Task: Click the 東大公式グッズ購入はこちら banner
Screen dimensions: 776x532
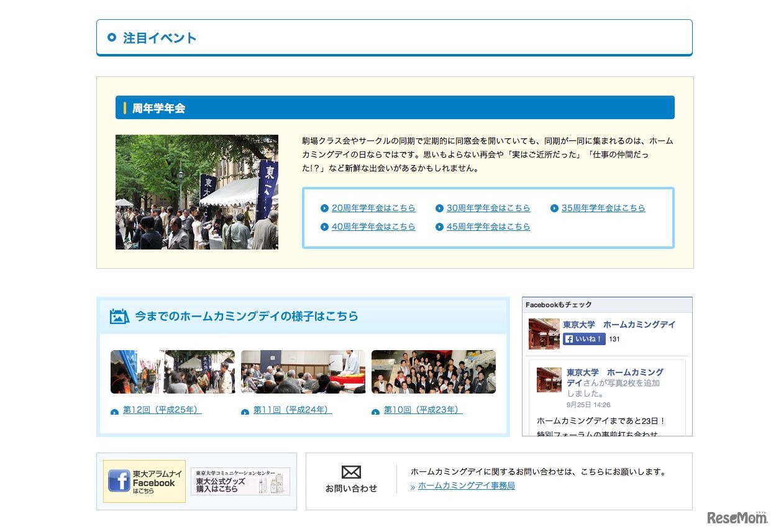Action: pyautogui.click(x=240, y=481)
